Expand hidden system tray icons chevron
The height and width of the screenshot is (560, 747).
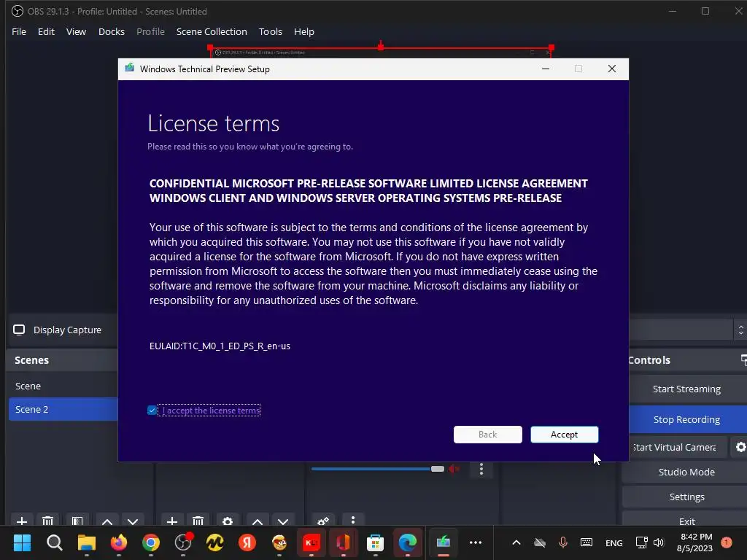[x=516, y=542]
